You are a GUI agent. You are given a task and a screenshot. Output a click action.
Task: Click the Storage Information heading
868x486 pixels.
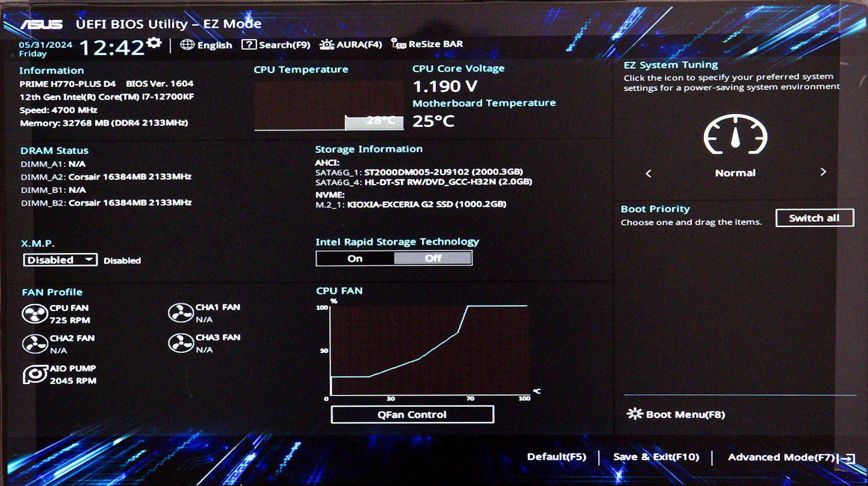click(x=369, y=149)
